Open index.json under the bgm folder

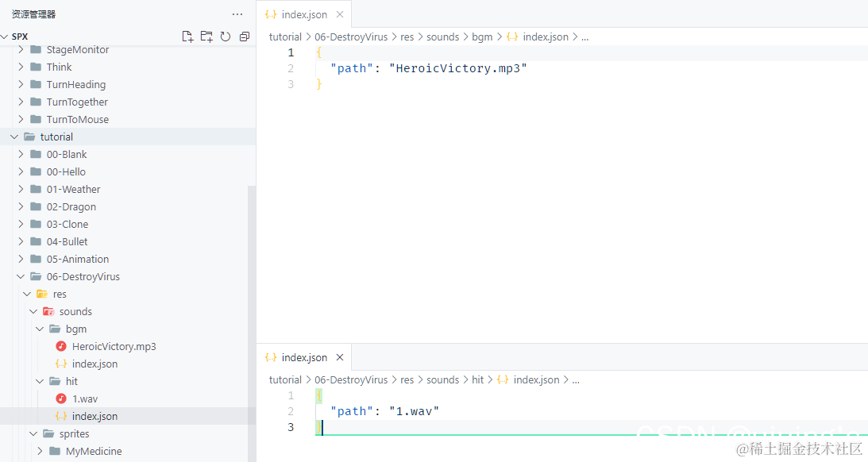coord(95,364)
